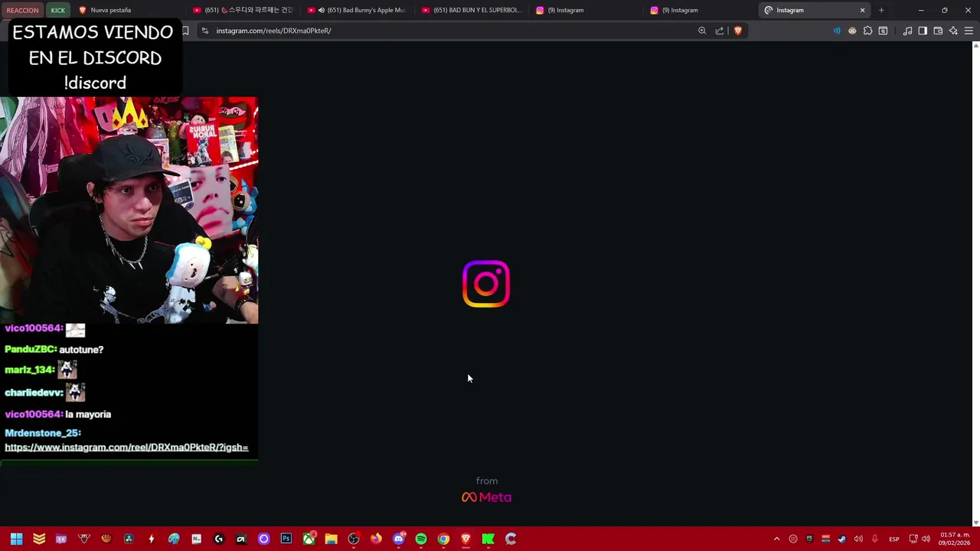Expand the system tray hidden icons chevron
Screen dimensions: 980x551
(776, 539)
